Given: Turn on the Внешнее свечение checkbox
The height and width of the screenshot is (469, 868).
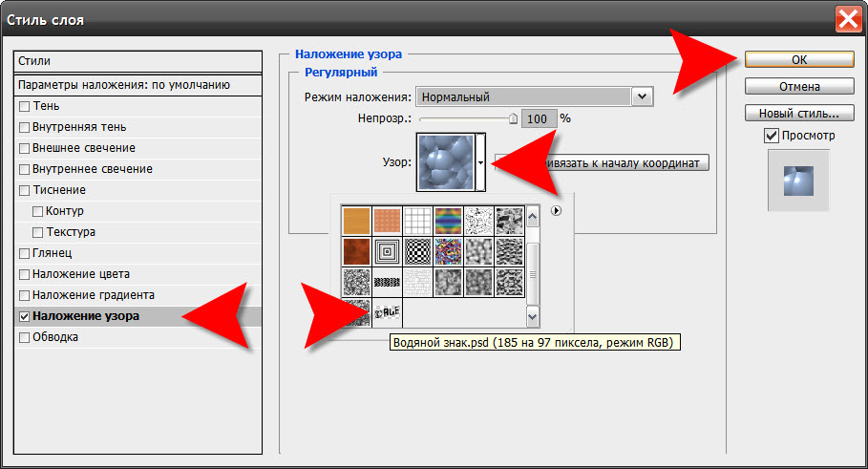Looking at the screenshot, I should point(25,148).
